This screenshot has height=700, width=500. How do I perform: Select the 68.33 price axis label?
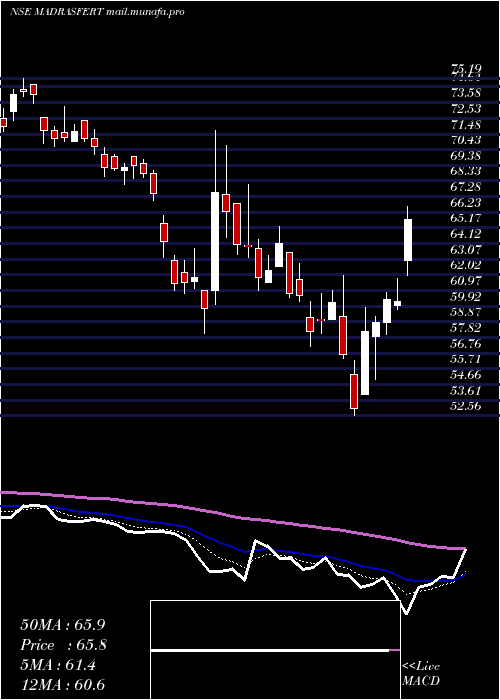(x=466, y=171)
